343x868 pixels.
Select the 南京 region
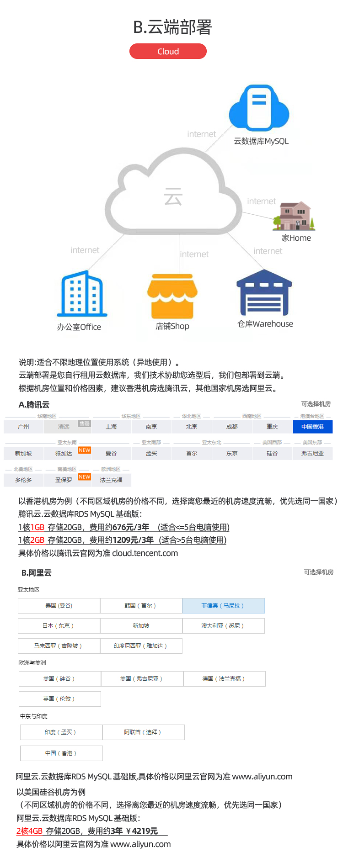click(x=151, y=427)
